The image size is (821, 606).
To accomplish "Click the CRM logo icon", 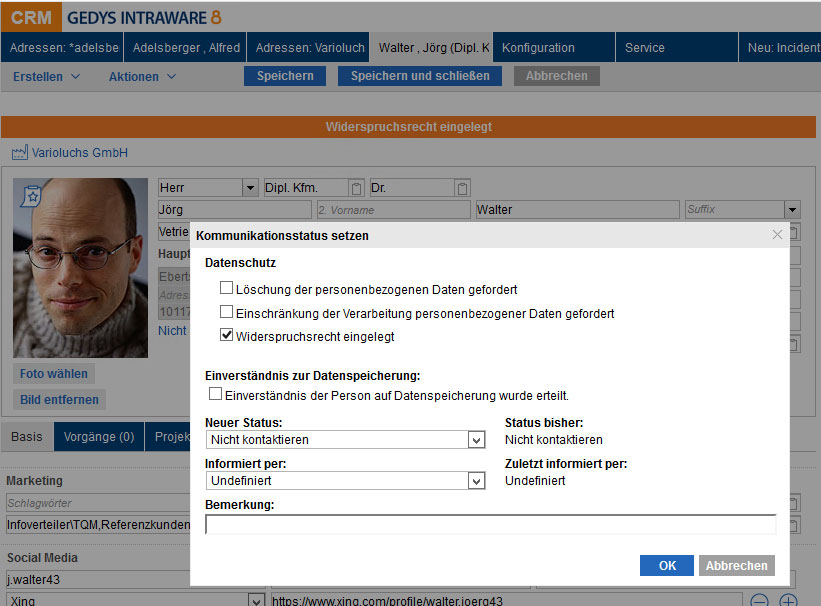I will [x=31, y=17].
